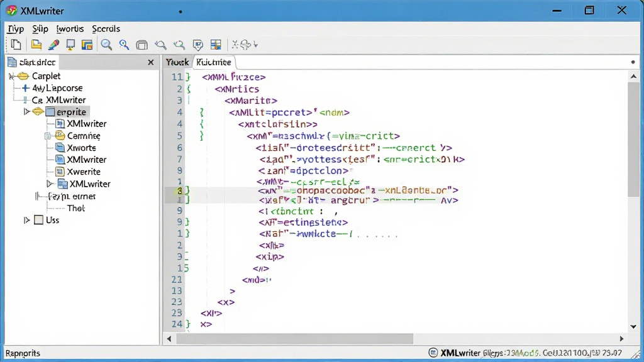Click the small down arrow toolbar icon
Viewport: 644px width, 362px height.
click(x=255, y=45)
